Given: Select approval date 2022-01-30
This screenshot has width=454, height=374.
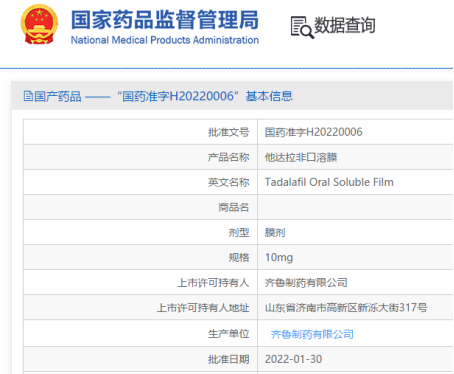Looking at the screenshot, I should (x=293, y=359).
